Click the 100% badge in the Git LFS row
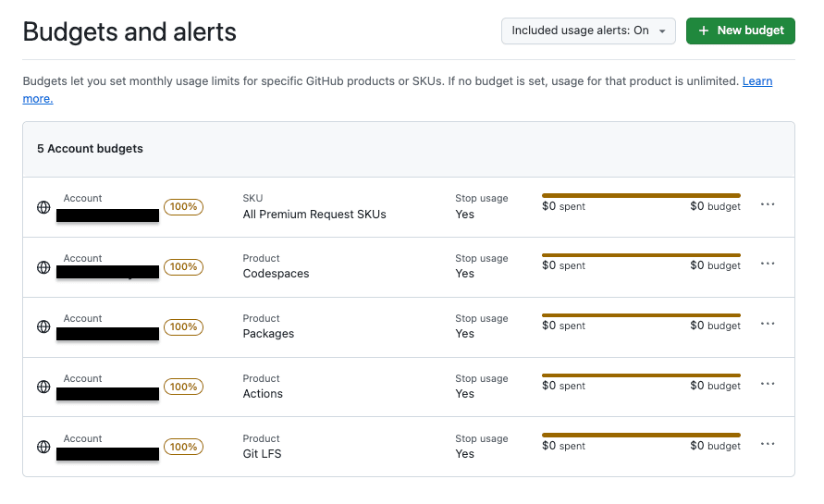824x504 pixels. pyautogui.click(x=183, y=447)
